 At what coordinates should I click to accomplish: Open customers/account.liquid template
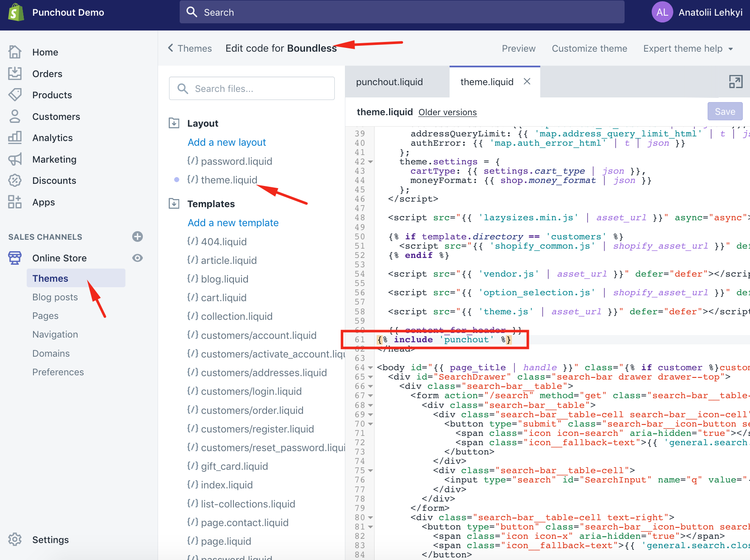click(x=252, y=335)
